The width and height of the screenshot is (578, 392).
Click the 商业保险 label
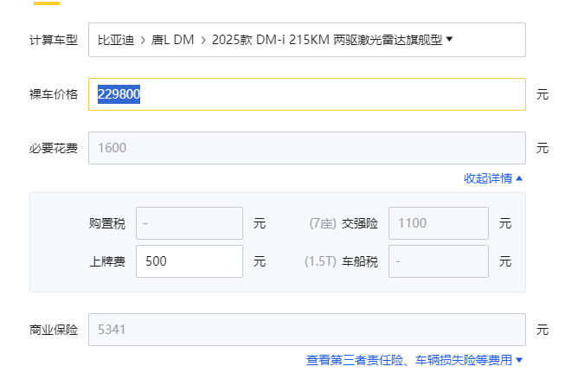point(54,330)
